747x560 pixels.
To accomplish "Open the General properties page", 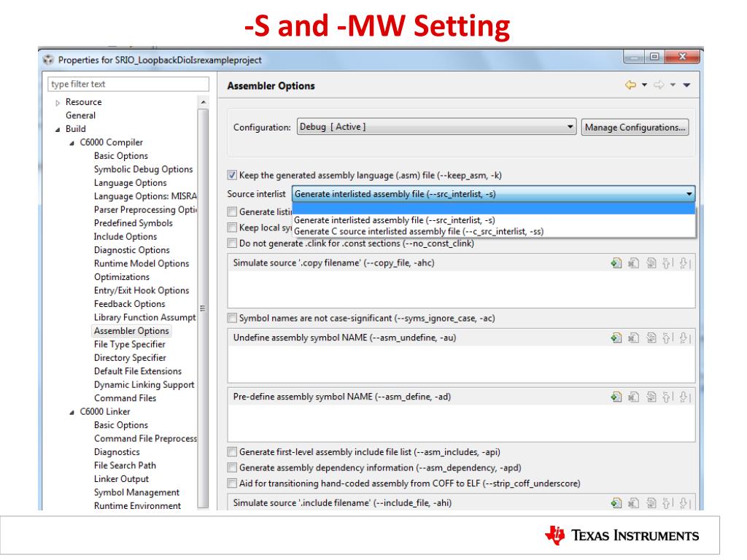I will click(80, 115).
